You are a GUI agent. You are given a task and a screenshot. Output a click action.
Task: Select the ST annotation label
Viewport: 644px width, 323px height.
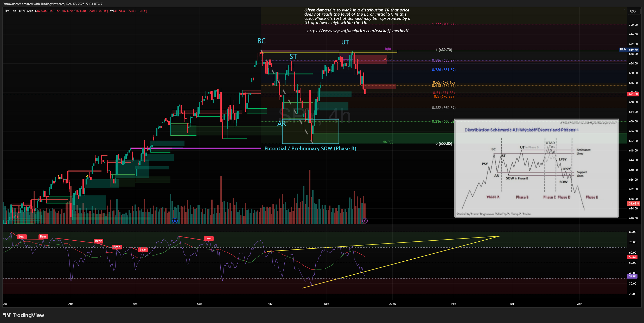coord(293,57)
